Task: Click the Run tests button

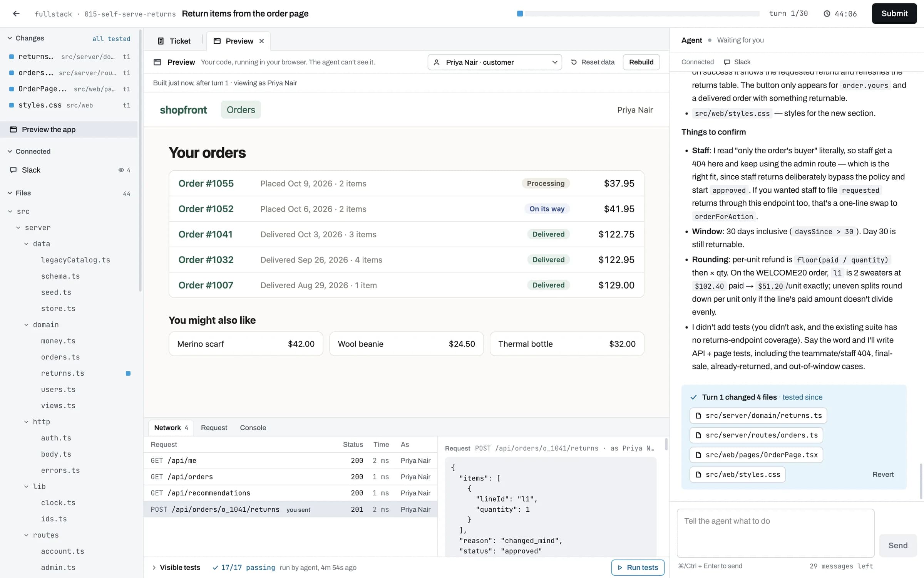Action: (638, 568)
